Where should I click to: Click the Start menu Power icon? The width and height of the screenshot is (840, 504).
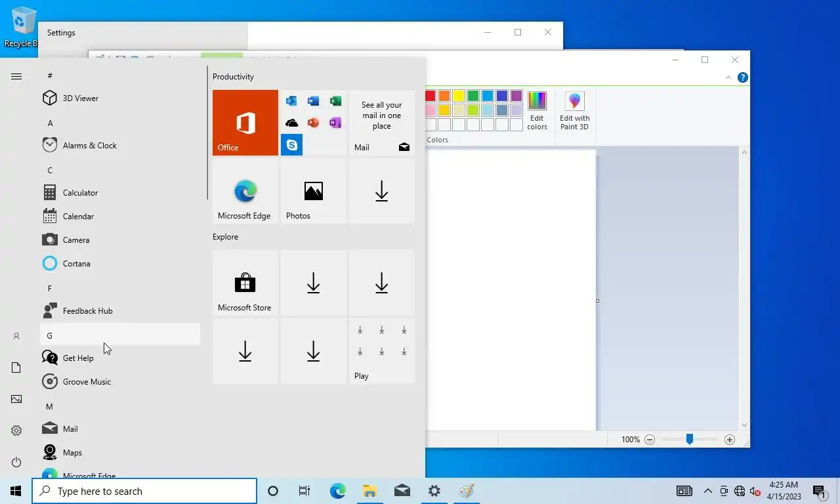[16, 463]
